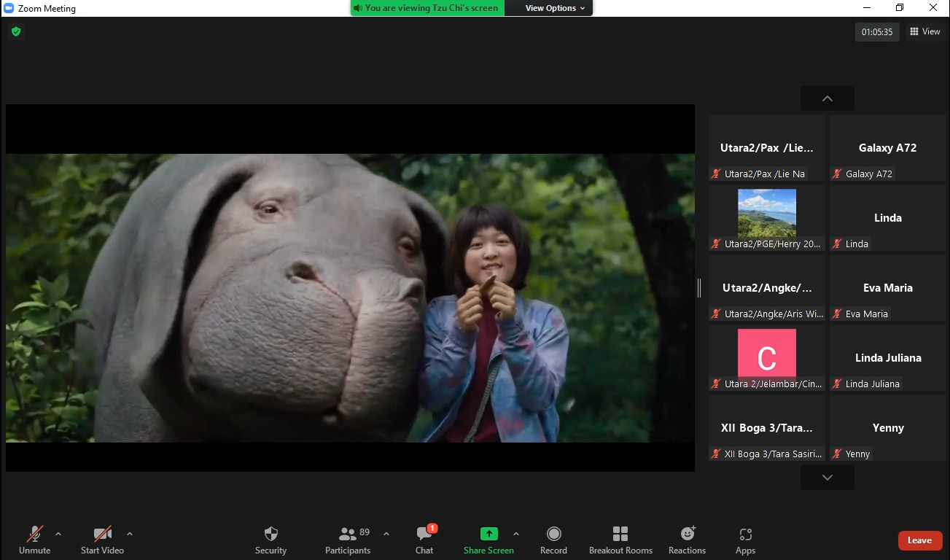Click the Unmute microphone icon
This screenshot has height=560, width=950.
(x=34, y=534)
